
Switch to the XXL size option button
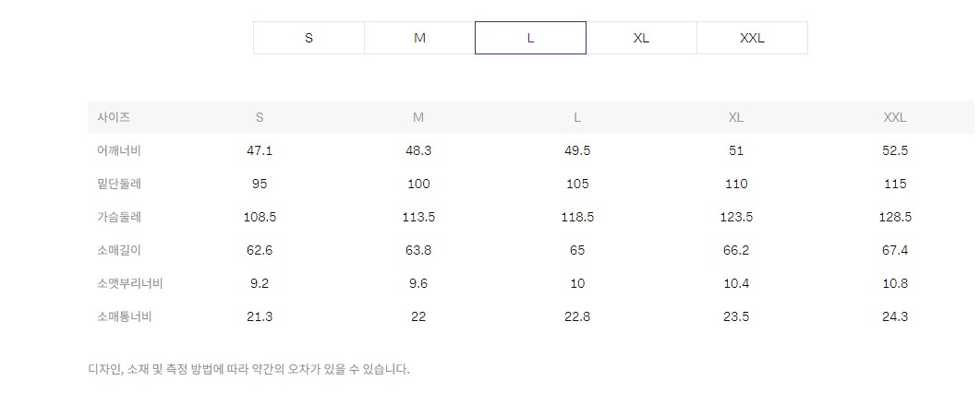coord(752,38)
